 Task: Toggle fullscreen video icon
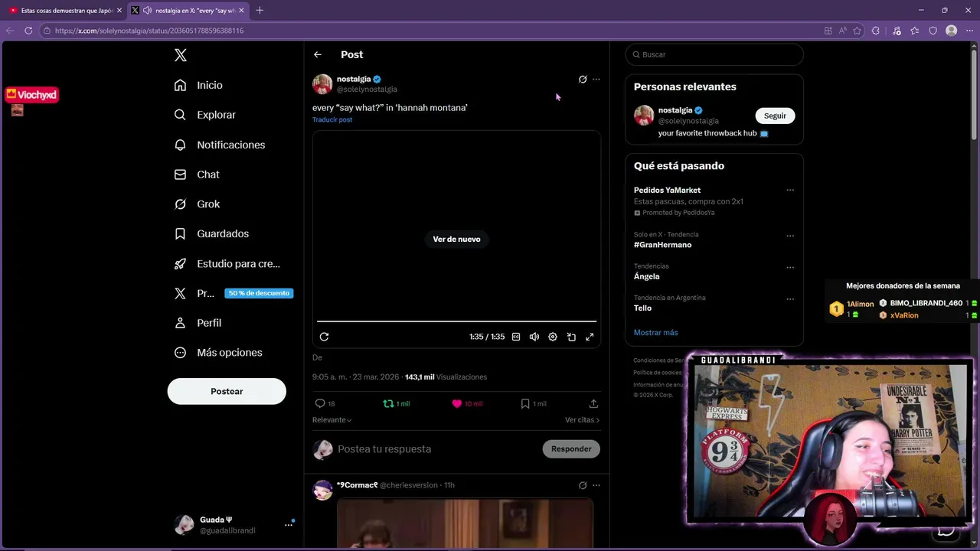[x=590, y=337]
